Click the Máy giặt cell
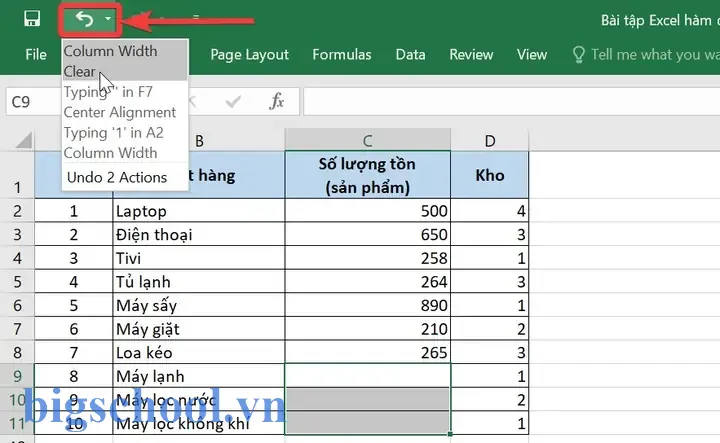 (199, 329)
